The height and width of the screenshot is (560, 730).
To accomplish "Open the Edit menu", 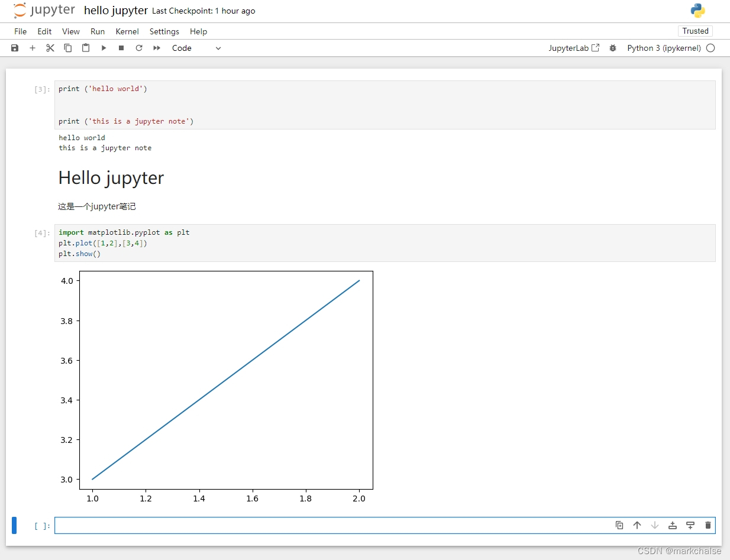I will point(44,31).
